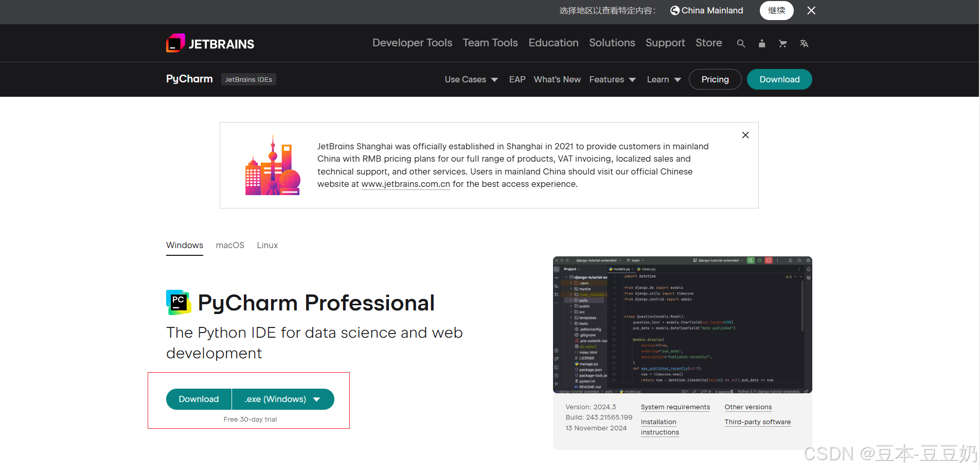
Task: Open the language translation icon
Action: (x=804, y=44)
